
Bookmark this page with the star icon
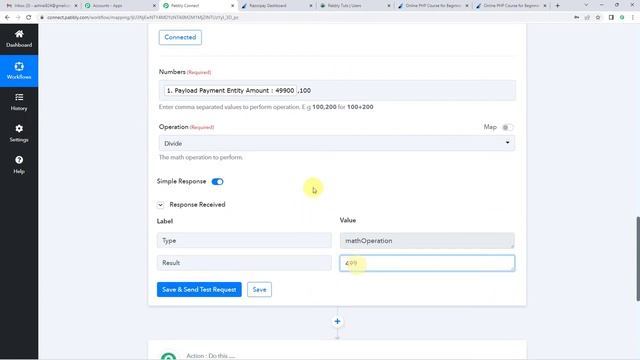pyautogui.click(x=598, y=18)
